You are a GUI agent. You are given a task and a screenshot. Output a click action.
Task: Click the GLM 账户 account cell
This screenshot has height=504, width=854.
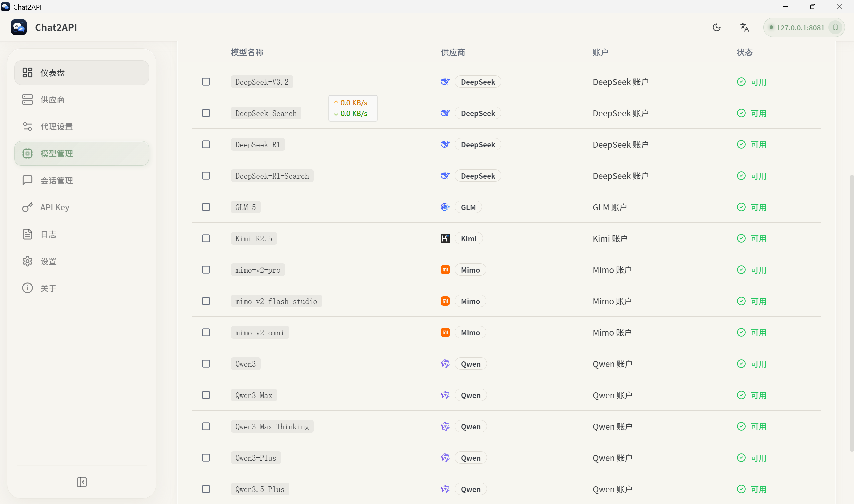pos(610,207)
